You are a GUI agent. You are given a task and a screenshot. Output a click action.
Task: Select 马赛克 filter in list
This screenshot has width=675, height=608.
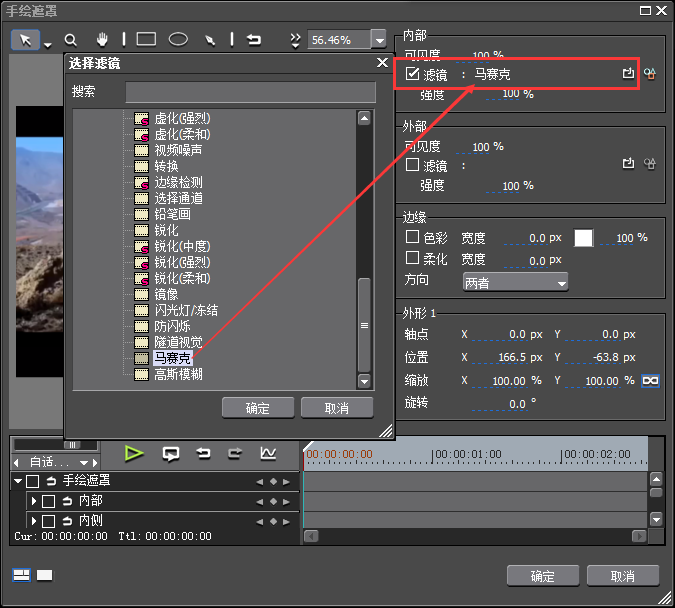(x=172, y=358)
